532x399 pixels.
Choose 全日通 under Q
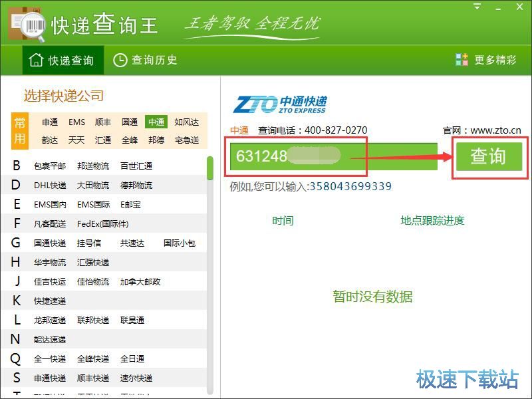coord(132,359)
